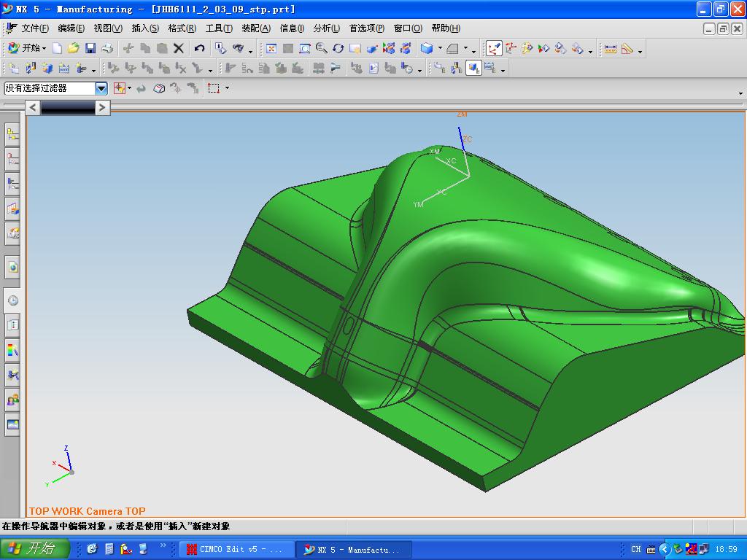Screen dimensions: 747x560
Task: Open the rendering style dropdown arrow
Action: 440,49
